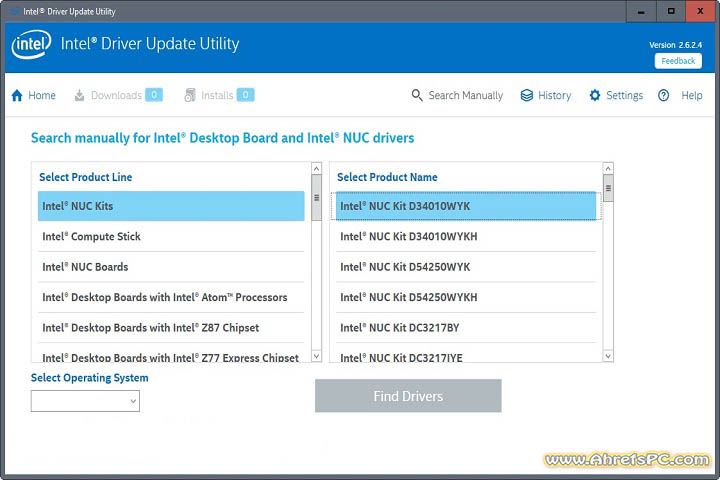
Task: Select Intel Compute Stick product line
Action: (x=171, y=237)
